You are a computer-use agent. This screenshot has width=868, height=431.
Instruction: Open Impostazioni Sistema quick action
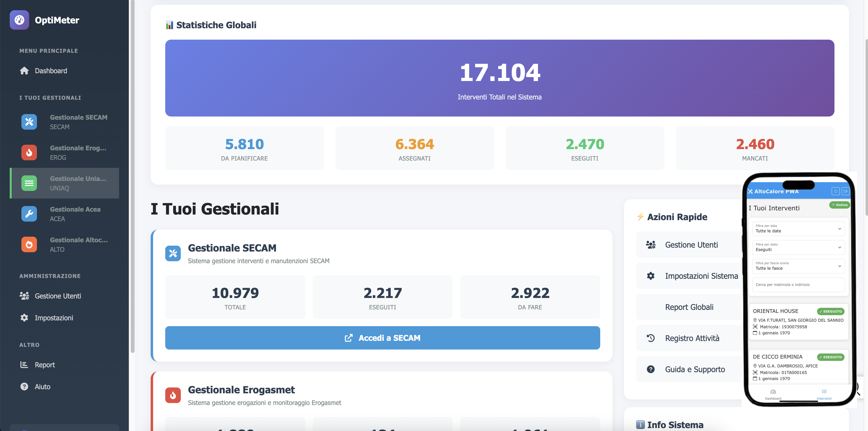(689, 276)
